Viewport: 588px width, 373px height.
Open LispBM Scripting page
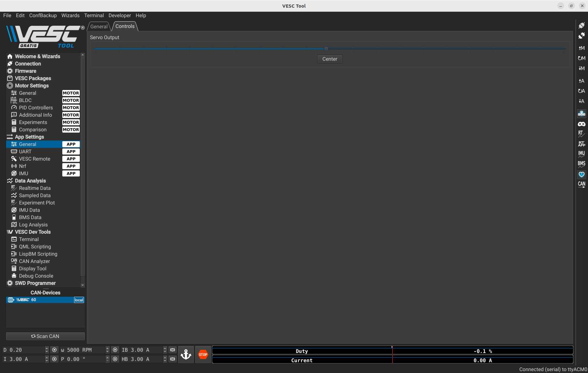[43, 254]
